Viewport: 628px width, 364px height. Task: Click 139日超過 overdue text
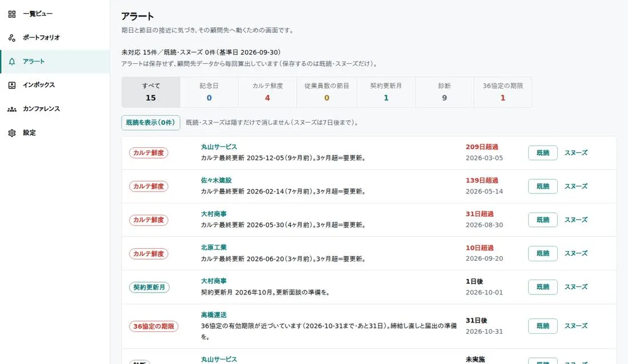click(482, 181)
